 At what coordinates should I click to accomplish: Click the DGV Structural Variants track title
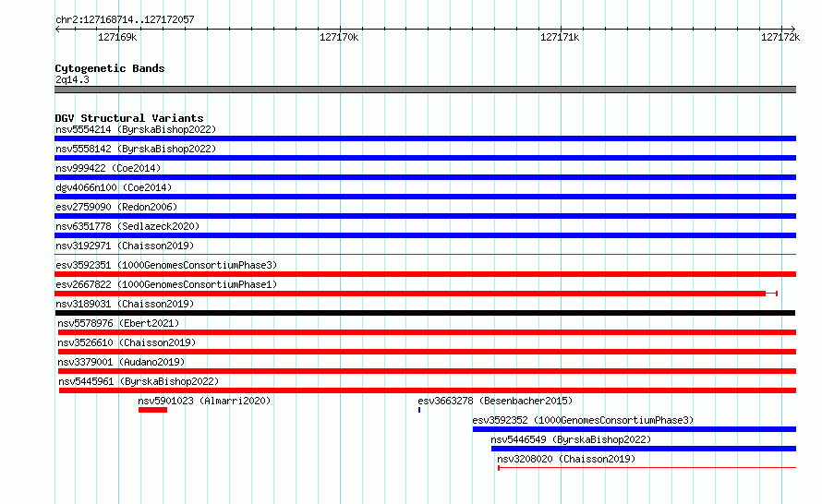point(129,118)
